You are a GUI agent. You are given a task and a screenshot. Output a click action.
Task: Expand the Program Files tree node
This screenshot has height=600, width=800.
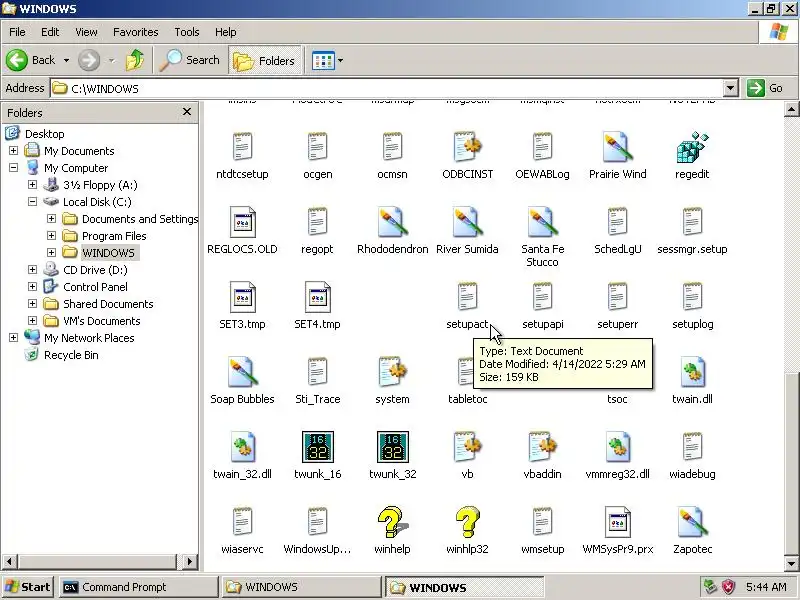[51, 235]
